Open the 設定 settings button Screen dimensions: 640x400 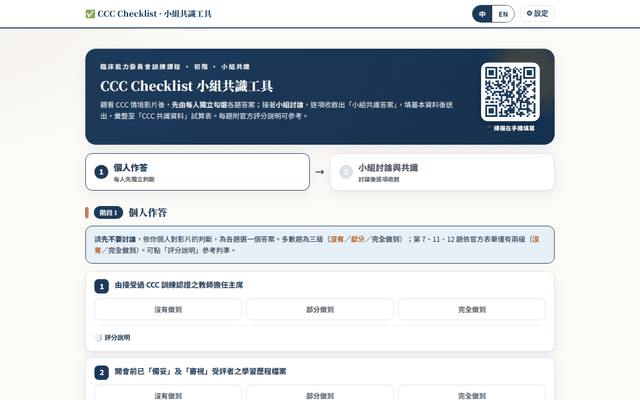(537, 13)
